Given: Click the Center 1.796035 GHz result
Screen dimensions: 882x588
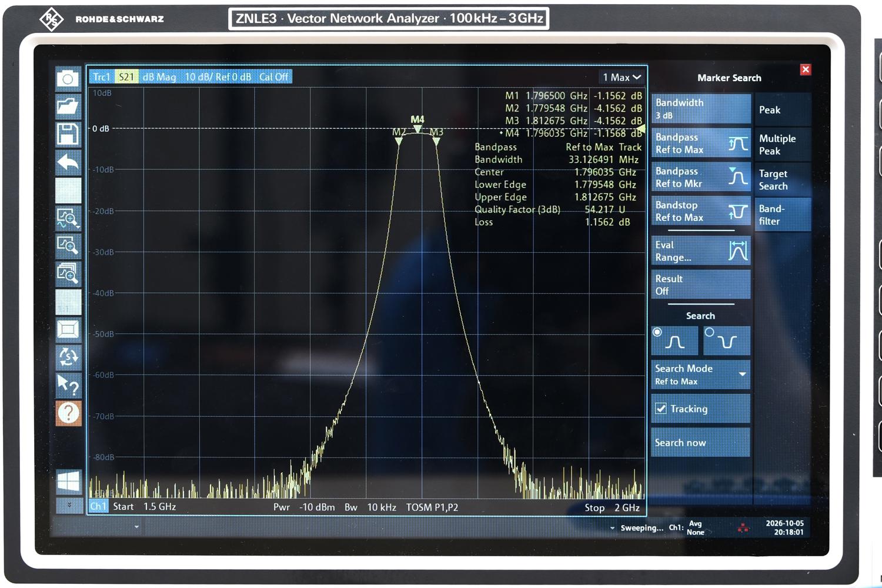Looking at the screenshot, I should pyautogui.click(x=555, y=172).
